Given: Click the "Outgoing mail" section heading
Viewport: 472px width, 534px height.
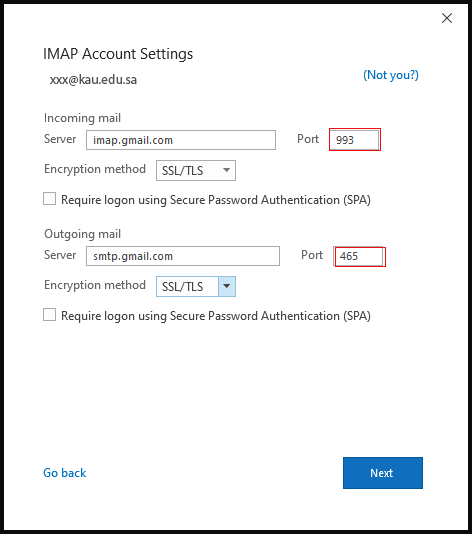Looking at the screenshot, I should 82,234.
